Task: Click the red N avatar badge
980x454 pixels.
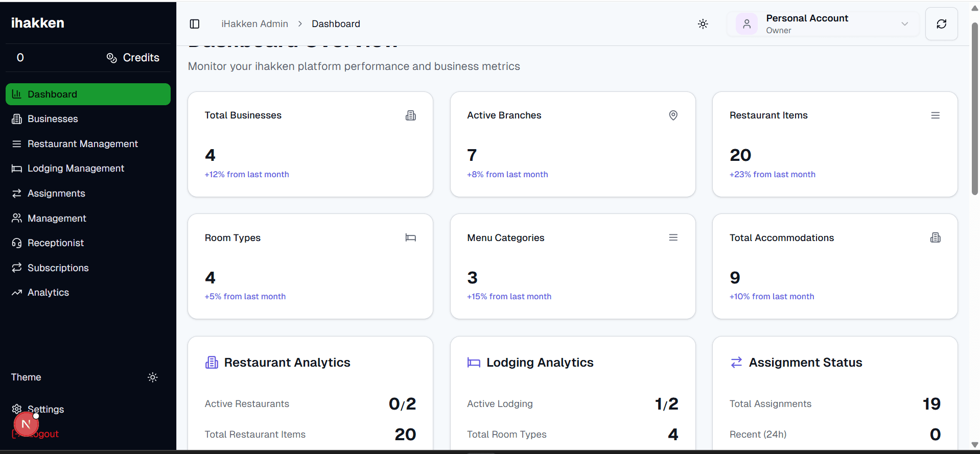Action: point(26,424)
